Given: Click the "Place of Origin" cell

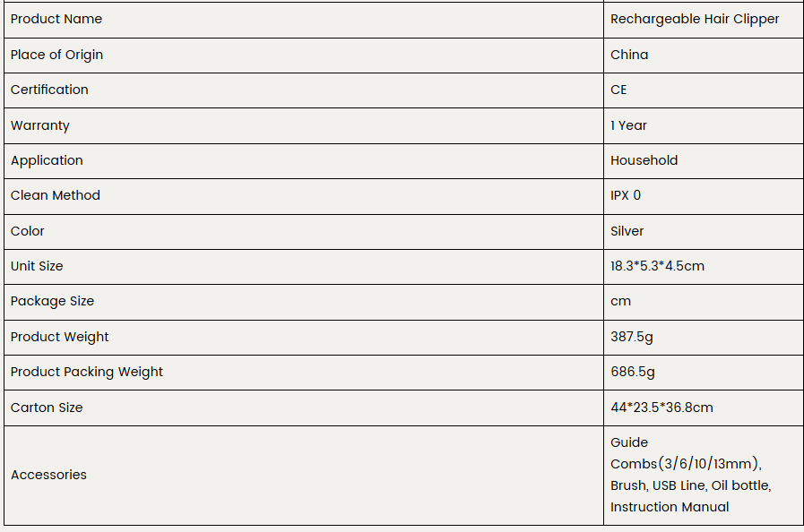Looking at the screenshot, I should [x=56, y=55].
